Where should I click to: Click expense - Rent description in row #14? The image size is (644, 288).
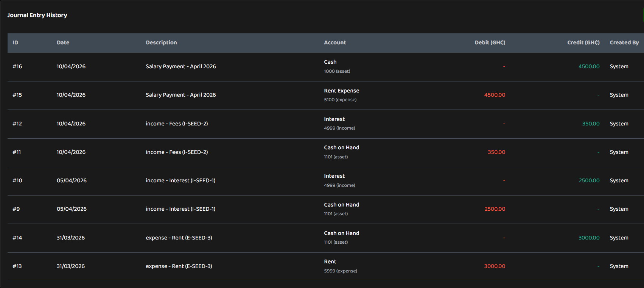click(179, 238)
